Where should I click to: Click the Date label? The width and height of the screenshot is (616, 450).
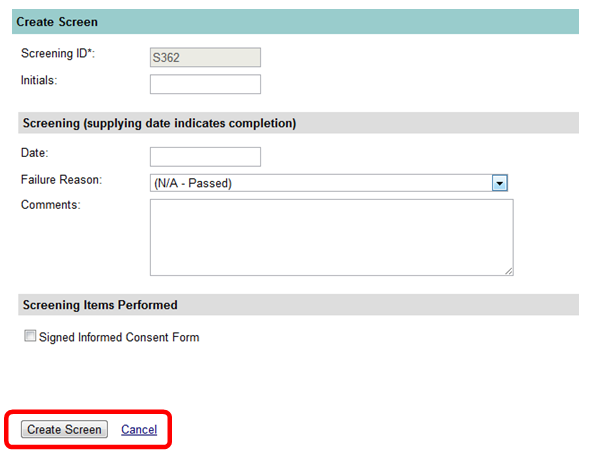(34, 152)
